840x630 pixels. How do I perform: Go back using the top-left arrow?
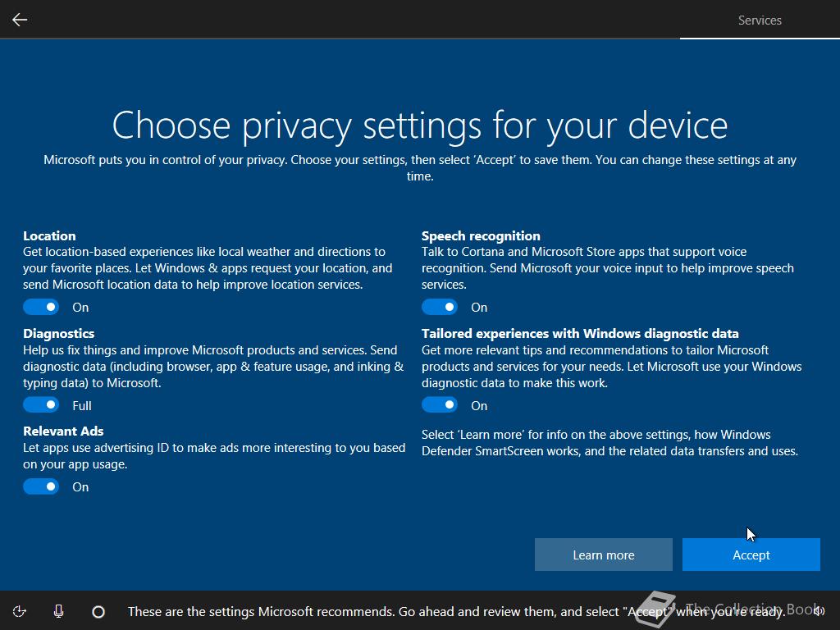click(20, 20)
